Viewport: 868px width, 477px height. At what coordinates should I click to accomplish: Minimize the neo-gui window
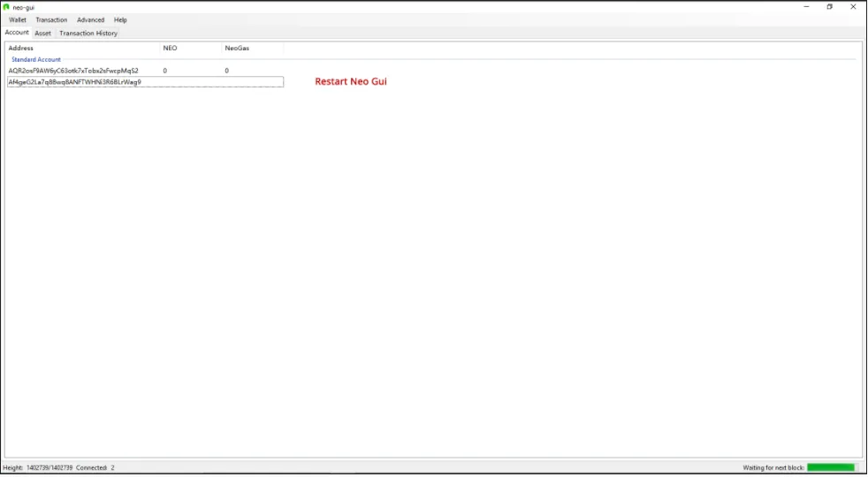tap(806, 7)
